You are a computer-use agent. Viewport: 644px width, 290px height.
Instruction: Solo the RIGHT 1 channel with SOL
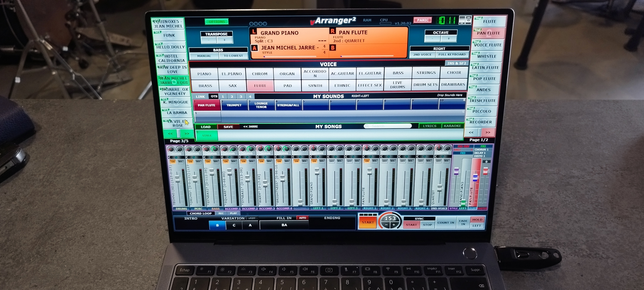tap(374, 161)
